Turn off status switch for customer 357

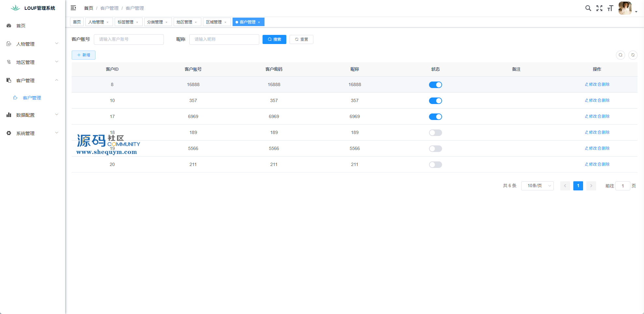pos(435,101)
